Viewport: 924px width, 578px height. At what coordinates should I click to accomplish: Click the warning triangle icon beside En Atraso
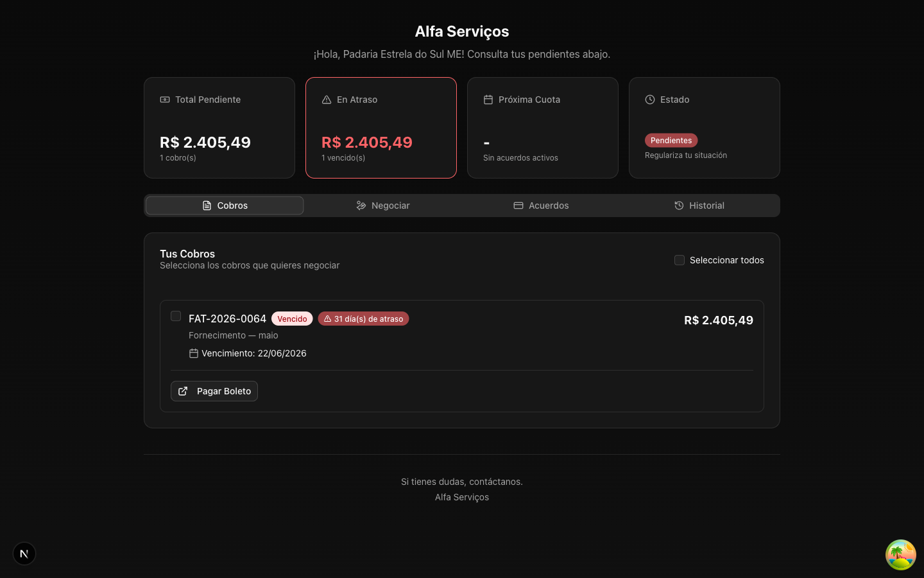(x=327, y=100)
